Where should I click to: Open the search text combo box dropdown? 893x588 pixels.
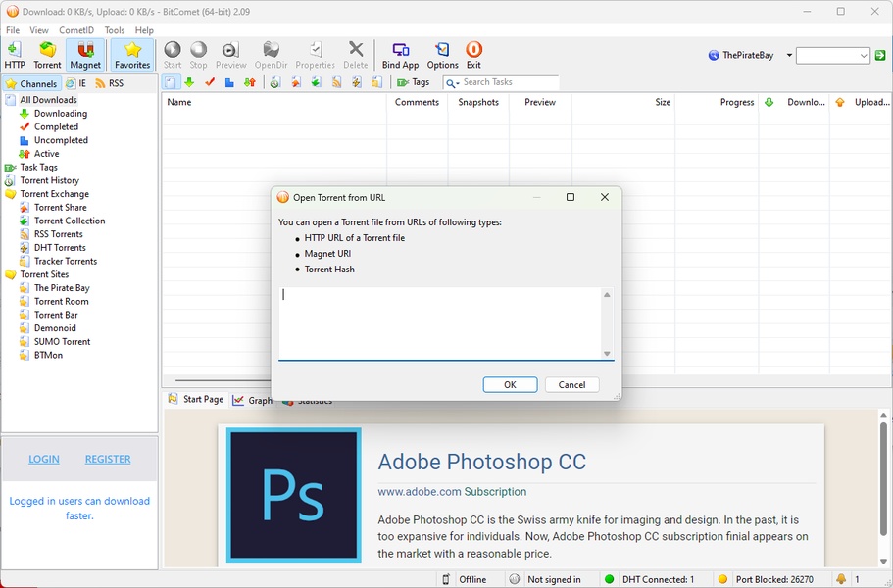(x=864, y=56)
